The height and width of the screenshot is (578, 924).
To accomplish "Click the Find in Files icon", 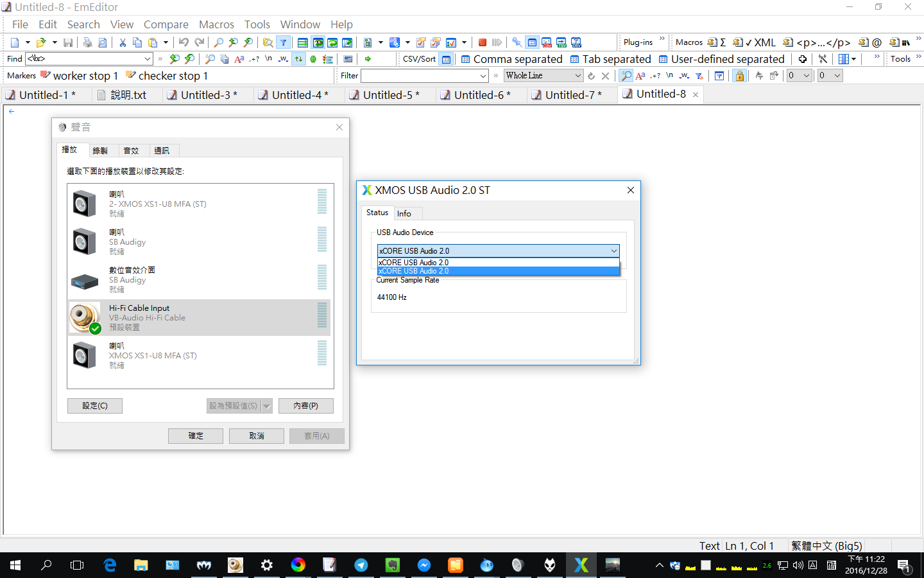I will [268, 42].
